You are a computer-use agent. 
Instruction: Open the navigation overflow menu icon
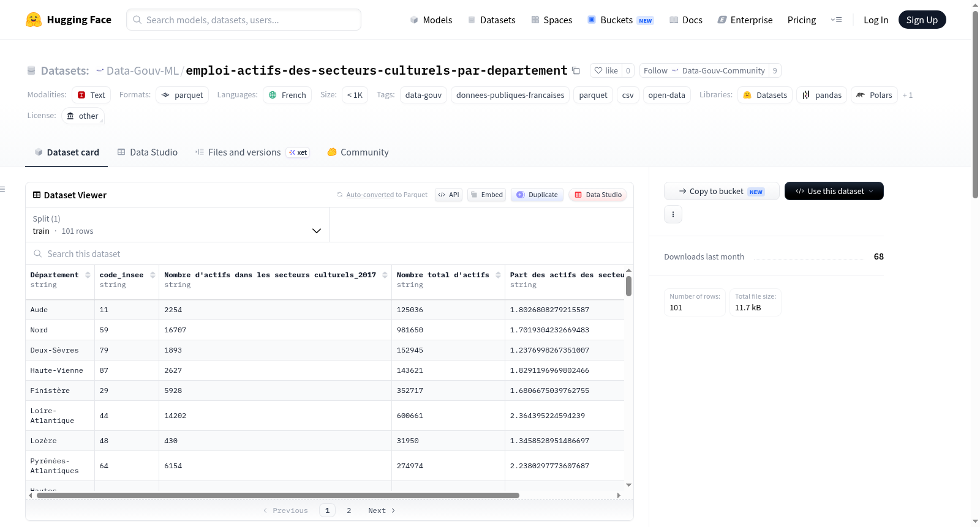coord(836,20)
